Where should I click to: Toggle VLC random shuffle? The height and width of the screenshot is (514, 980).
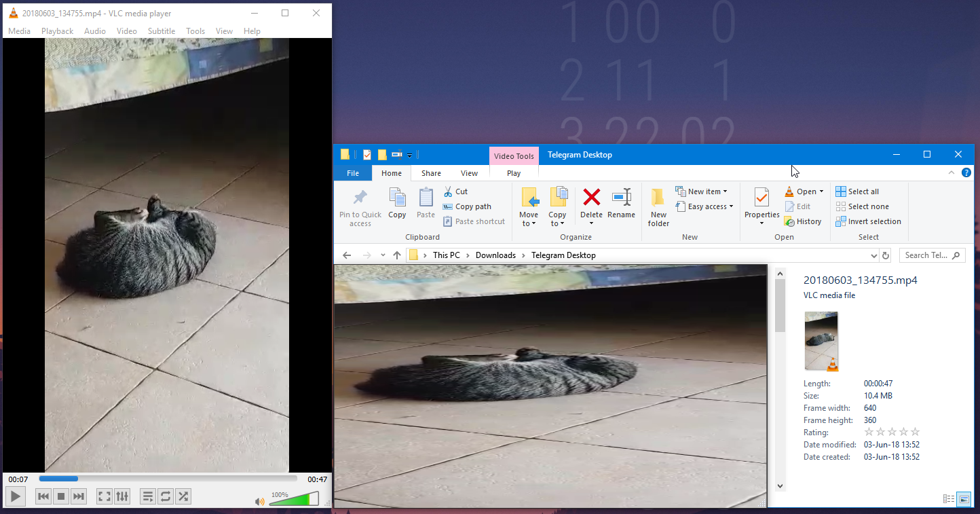(183, 496)
